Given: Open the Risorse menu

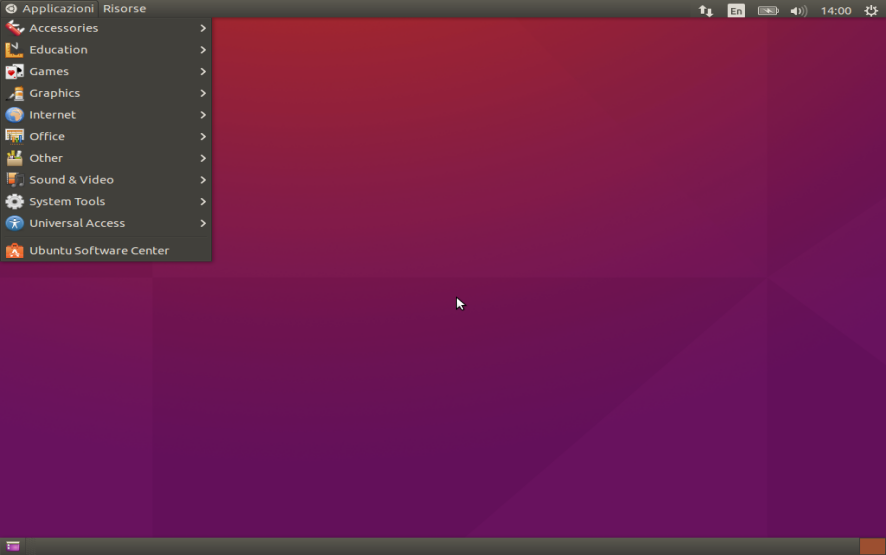Looking at the screenshot, I should [x=124, y=9].
